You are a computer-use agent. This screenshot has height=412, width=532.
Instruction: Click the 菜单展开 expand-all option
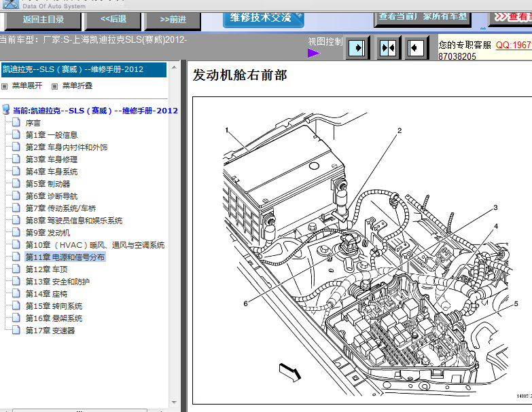coord(27,86)
